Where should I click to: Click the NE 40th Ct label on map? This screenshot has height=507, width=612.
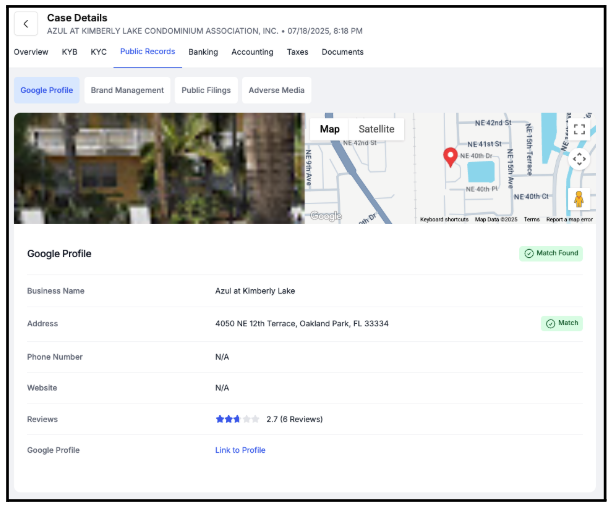pyautogui.click(x=531, y=196)
